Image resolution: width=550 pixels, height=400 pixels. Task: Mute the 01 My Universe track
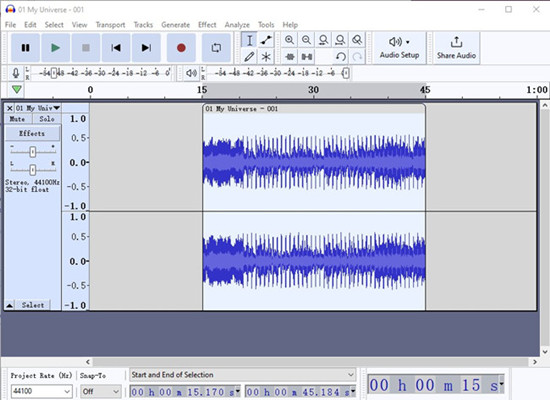[x=17, y=119]
